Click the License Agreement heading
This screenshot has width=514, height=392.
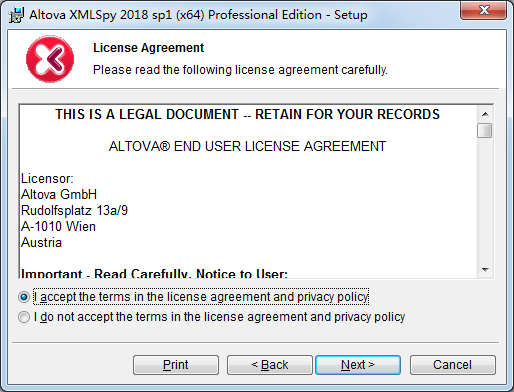[148, 48]
